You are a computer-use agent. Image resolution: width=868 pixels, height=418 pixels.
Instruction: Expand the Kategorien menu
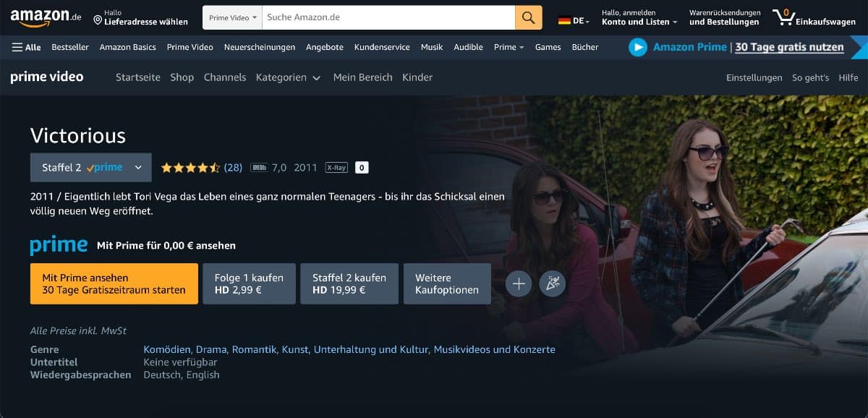(288, 77)
